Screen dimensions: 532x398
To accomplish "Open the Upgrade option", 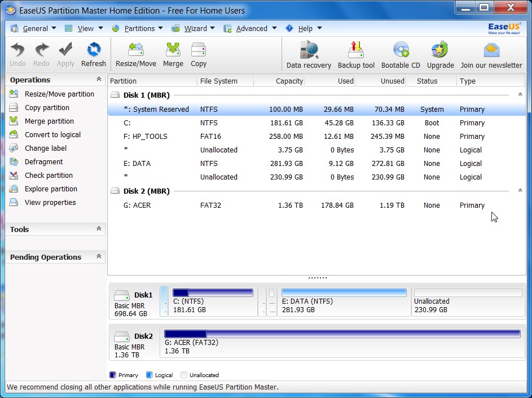I will point(439,54).
